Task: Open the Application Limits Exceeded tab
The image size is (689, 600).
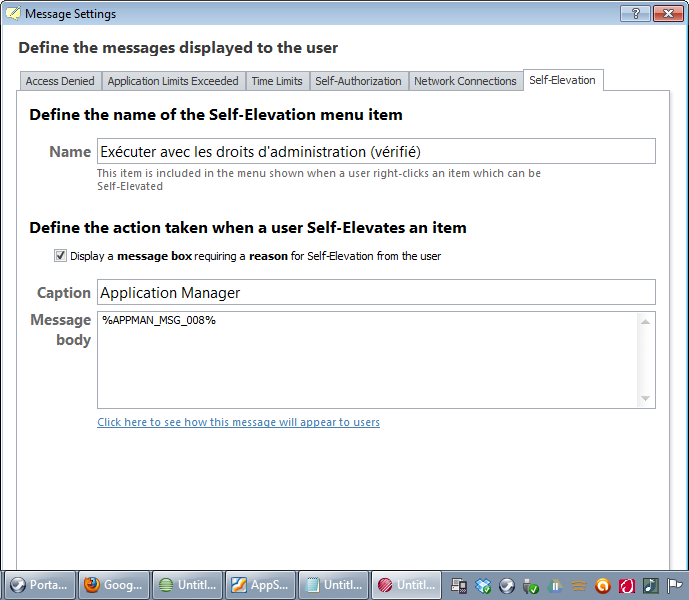Action: click(x=173, y=81)
